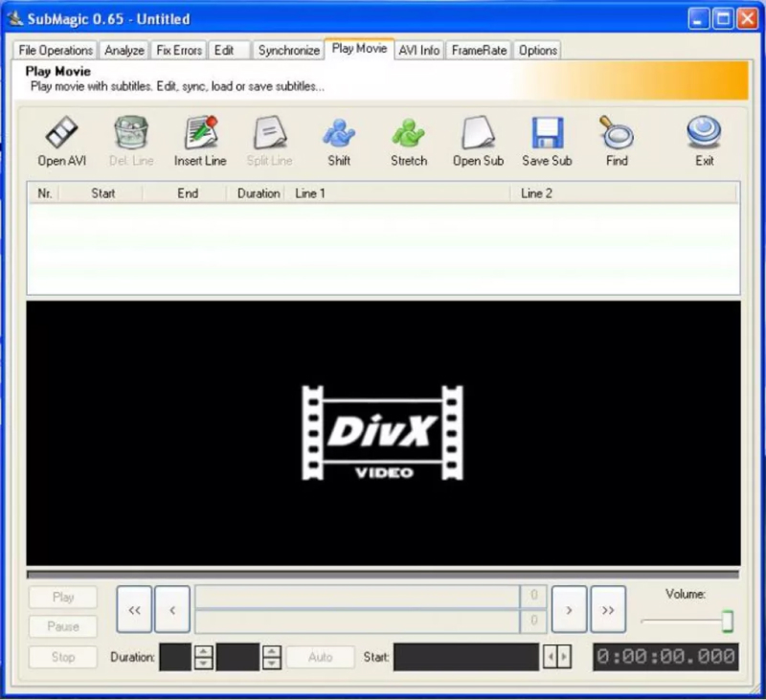The image size is (766, 700).
Task: Open the Analyze tab
Action: [x=124, y=51]
